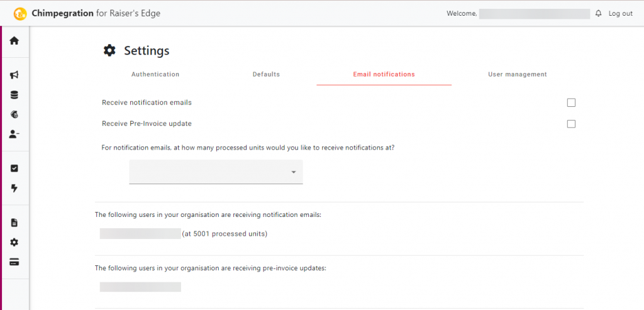Click the Settings gear beside page title
This screenshot has height=310, width=644.
coord(109,51)
